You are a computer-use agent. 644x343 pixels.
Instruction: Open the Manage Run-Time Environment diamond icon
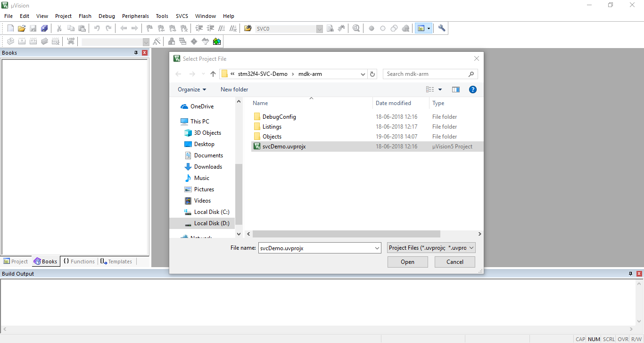194,41
